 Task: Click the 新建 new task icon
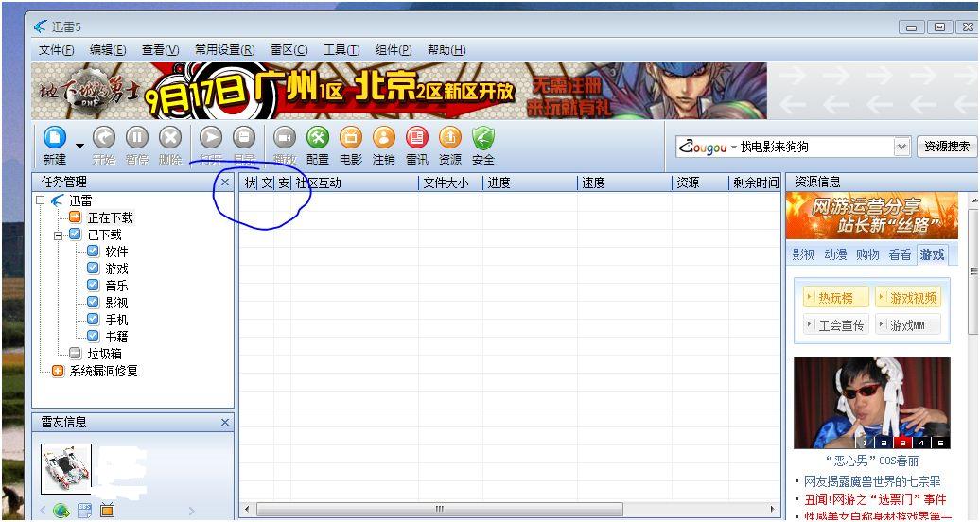54,138
